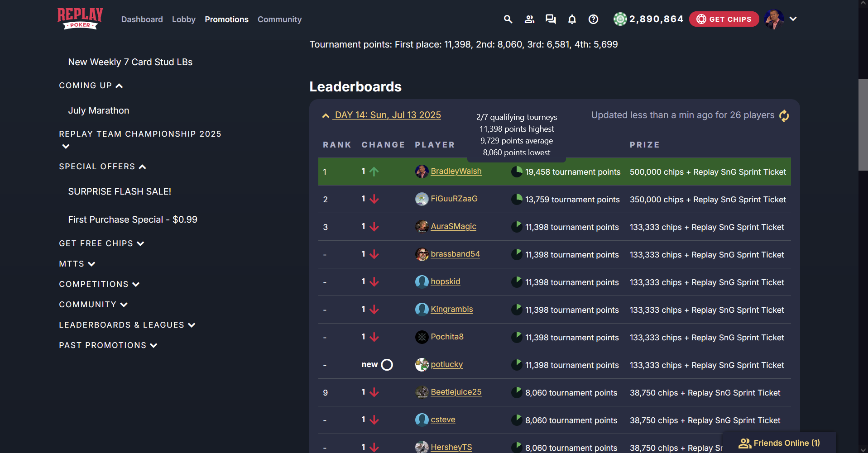Click the red down arrow for FiGuuRZaaG

[x=374, y=199]
